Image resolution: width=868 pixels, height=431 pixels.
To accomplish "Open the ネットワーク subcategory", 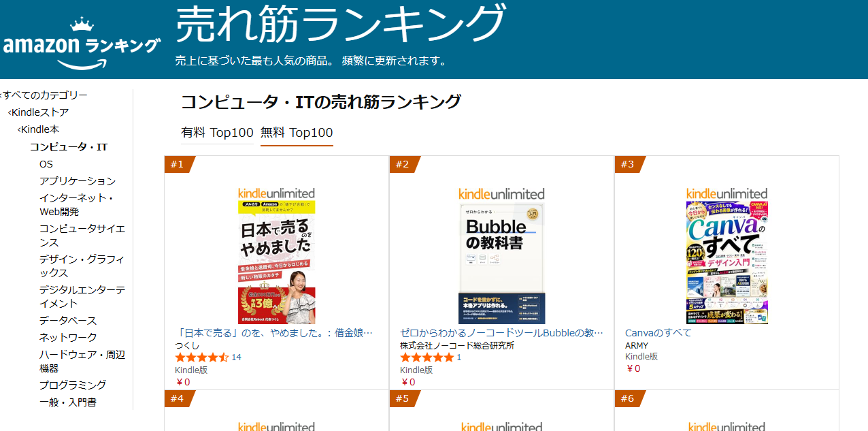I will pos(68,337).
